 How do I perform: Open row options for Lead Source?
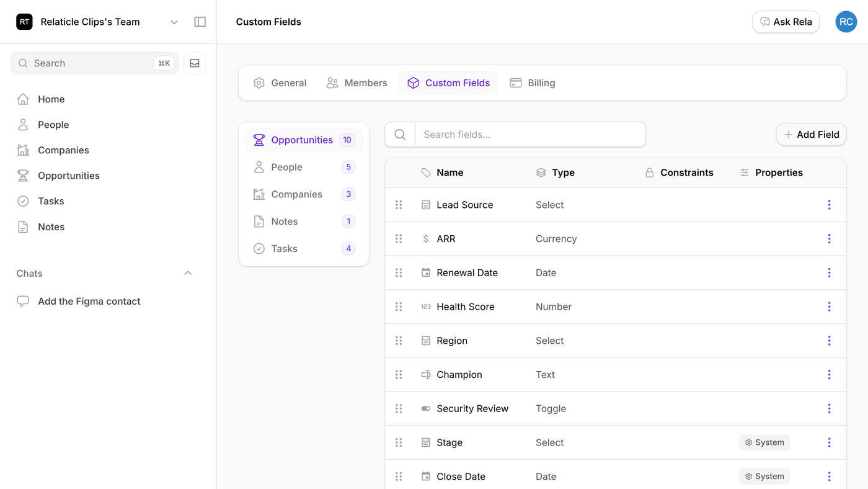pyautogui.click(x=829, y=205)
